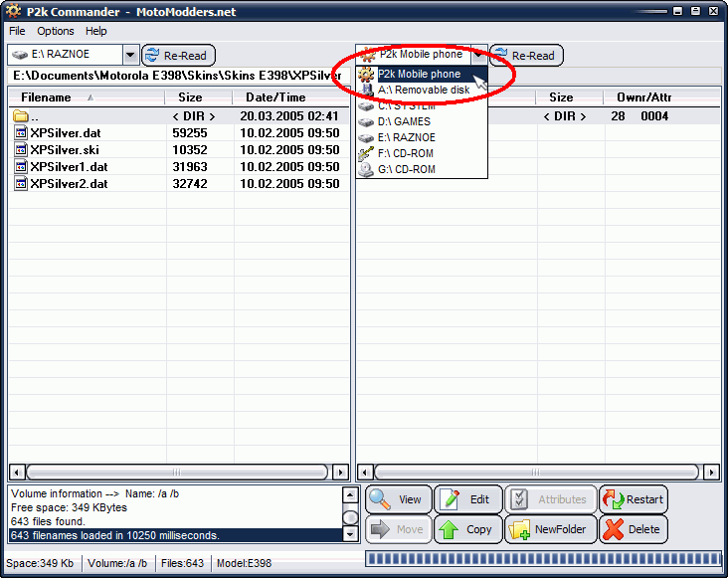Click the 'Model:E398' status bar entry

click(245, 563)
